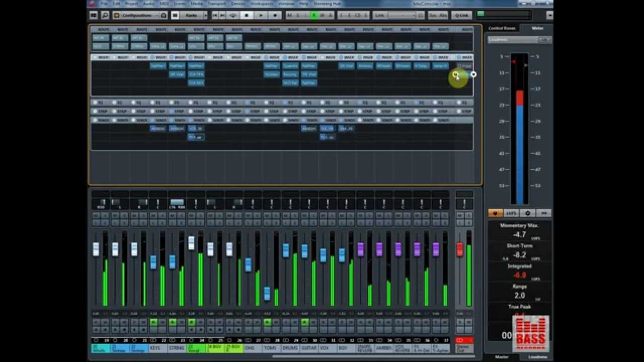Click the Sus button in toolbar
644x362 pixels.
pos(433,16)
